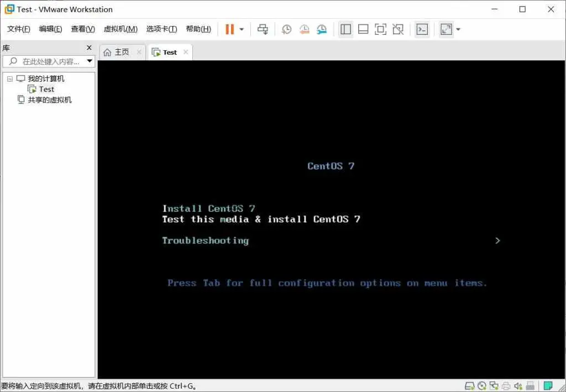This screenshot has width=566, height=392.
Task: Open the 查看(V) menu
Action: tap(83, 29)
